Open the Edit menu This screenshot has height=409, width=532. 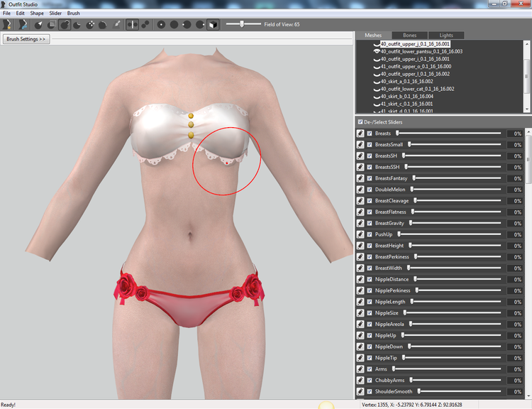tap(21, 13)
